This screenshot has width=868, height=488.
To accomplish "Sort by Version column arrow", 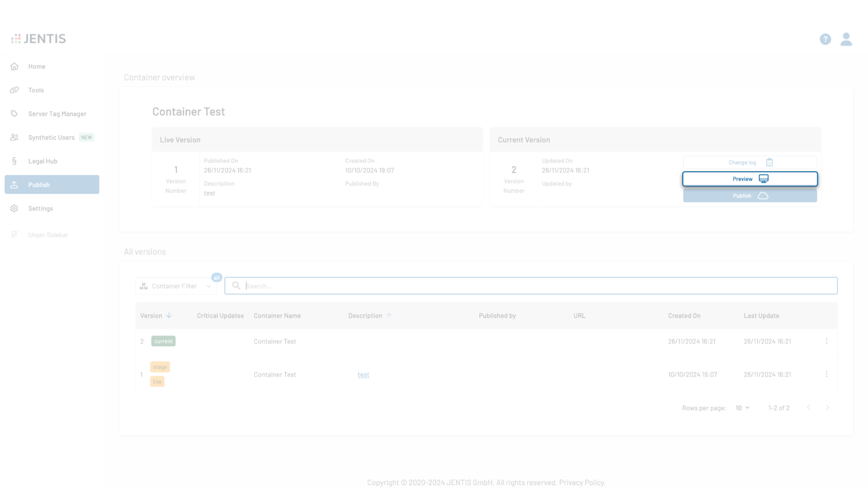I will [x=169, y=315].
